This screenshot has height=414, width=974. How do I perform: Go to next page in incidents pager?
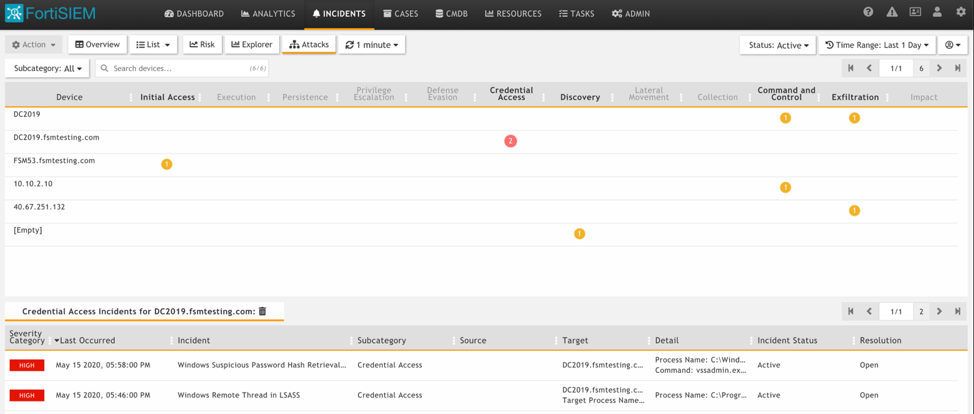pos(939,311)
